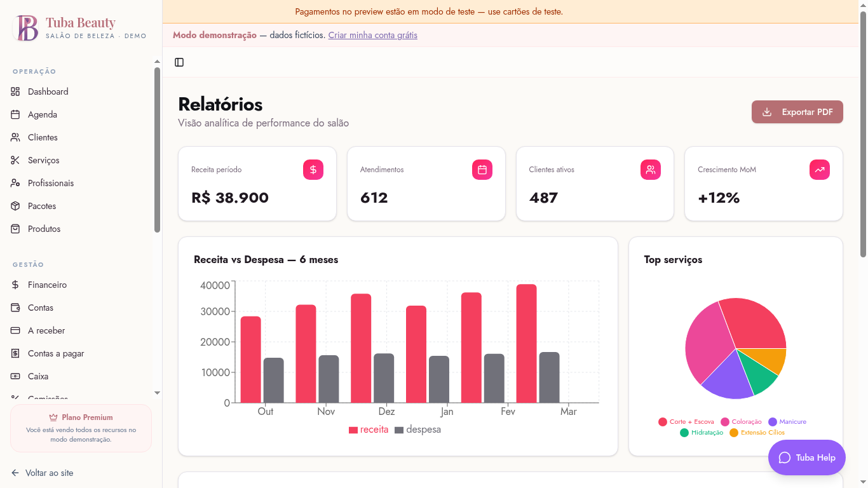Click the Mar receita bar in chart
This screenshot has height=488, width=868.
(x=526, y=343)
